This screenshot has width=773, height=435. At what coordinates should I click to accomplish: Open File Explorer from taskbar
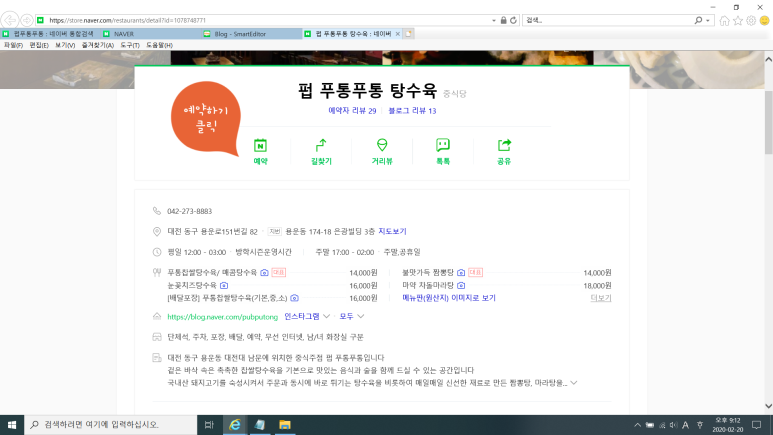tap(285, 425)
